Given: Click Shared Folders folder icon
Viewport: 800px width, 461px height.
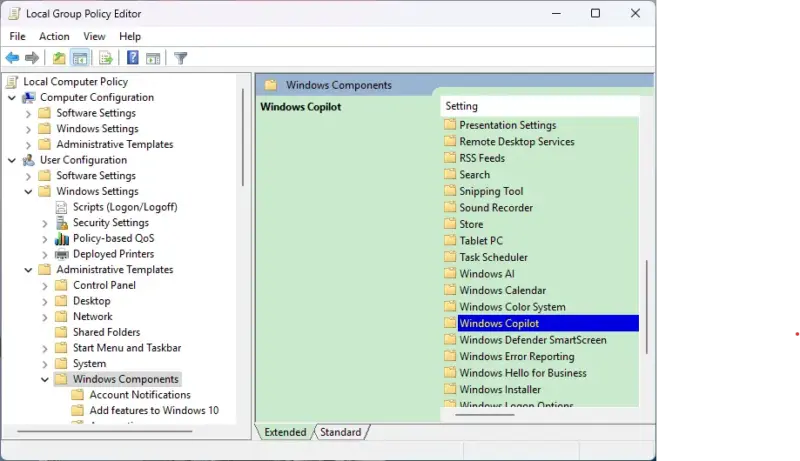Looking at the screenshot, I should tap(61, 332).
